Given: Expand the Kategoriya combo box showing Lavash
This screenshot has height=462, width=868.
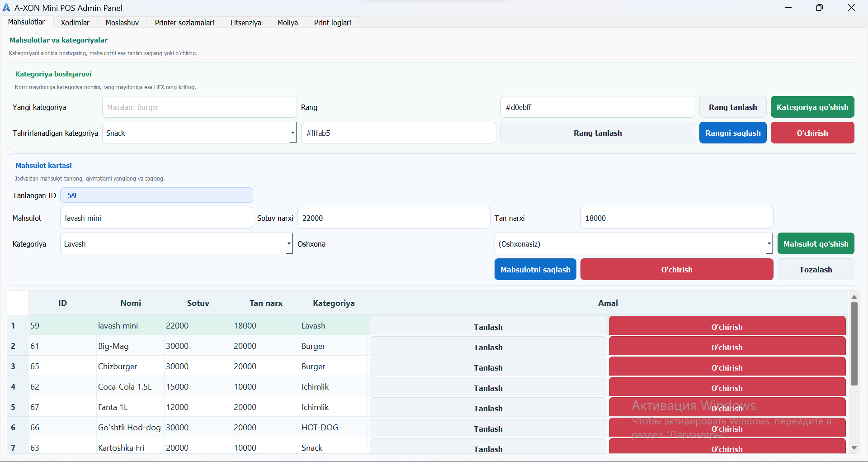Looking at the screenshot, I should 288,244.
